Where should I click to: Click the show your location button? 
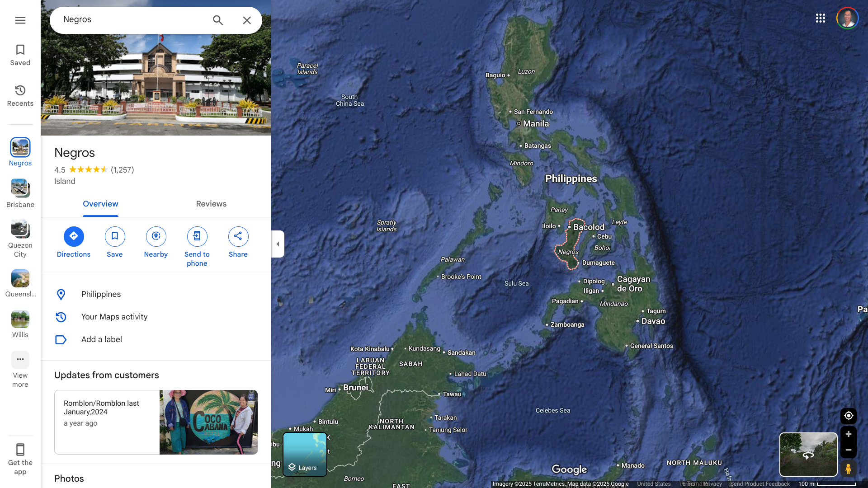pos(849,416)
